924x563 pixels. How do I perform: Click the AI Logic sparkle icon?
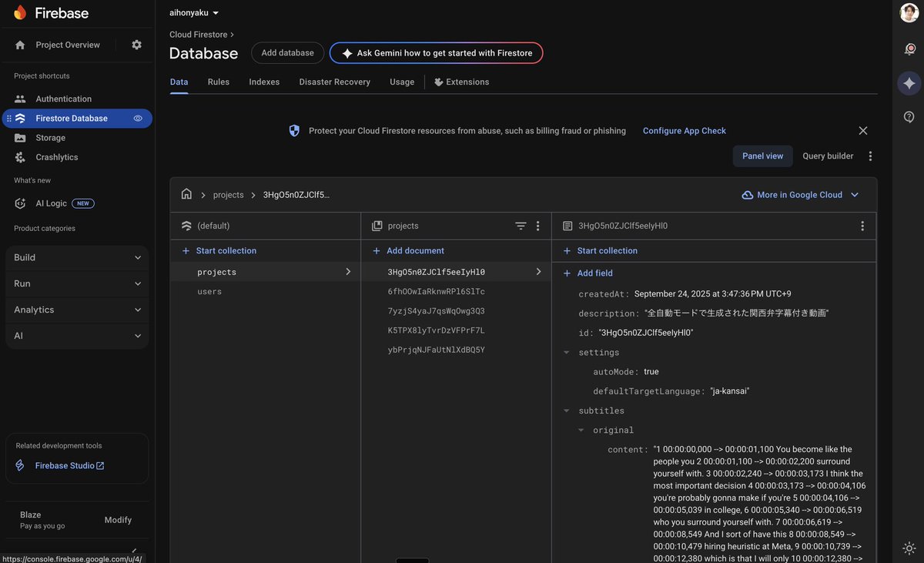pyautogui.click(x=20, y=203)
